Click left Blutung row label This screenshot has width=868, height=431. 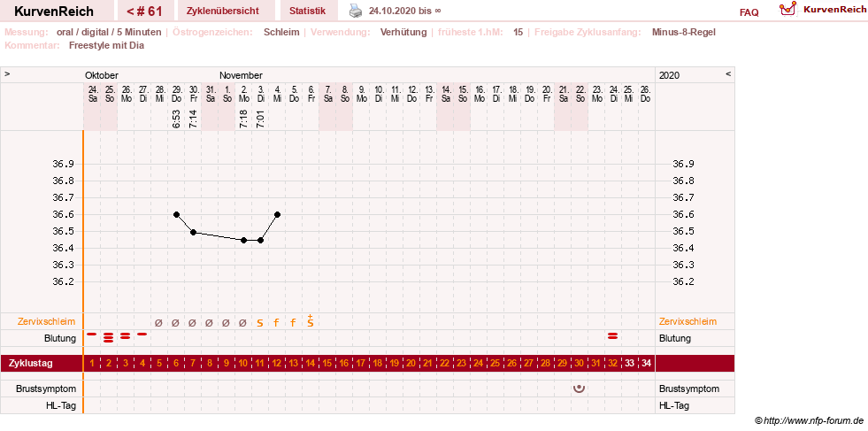(x=60, y=338)
